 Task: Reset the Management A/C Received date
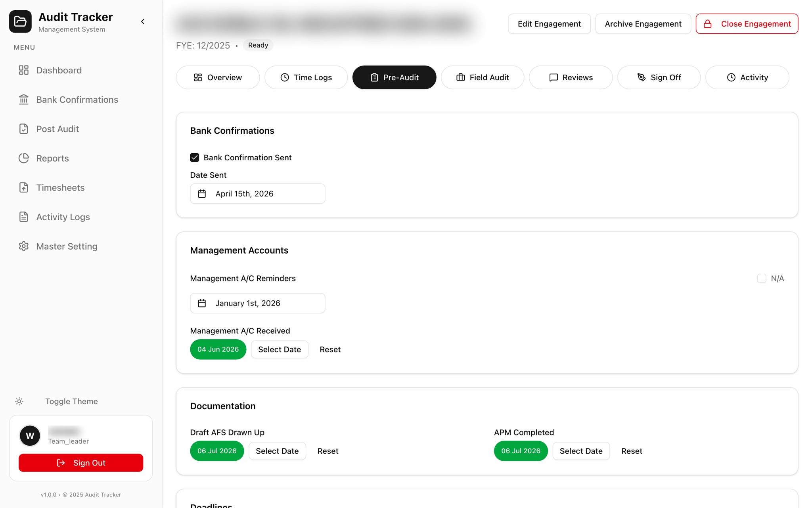[x=330, y=349]
